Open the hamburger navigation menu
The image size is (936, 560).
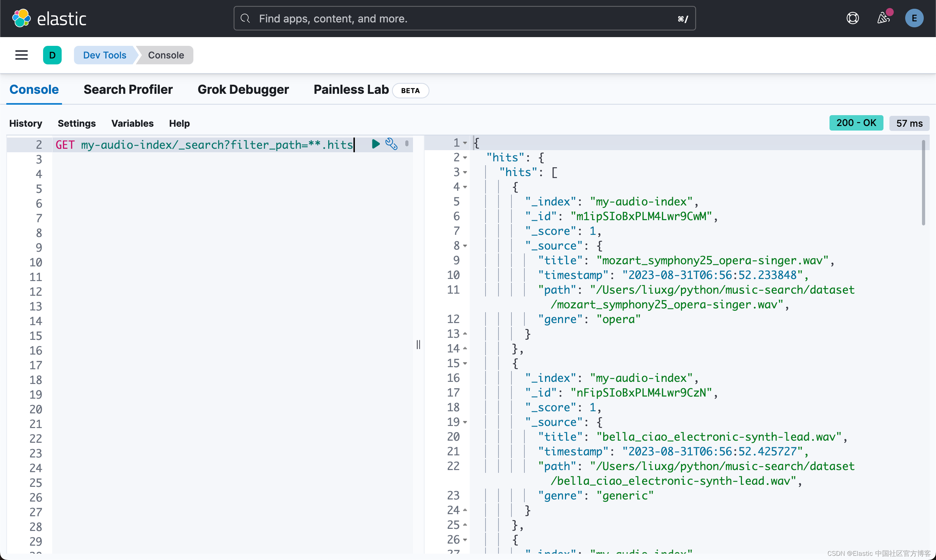21,55
